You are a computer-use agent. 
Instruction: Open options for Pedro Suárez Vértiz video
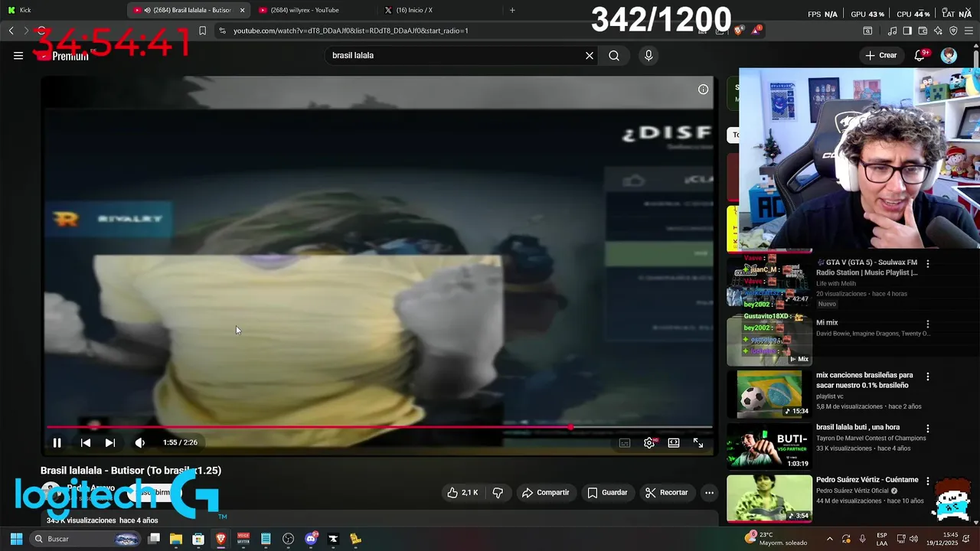tap(928, 481)
